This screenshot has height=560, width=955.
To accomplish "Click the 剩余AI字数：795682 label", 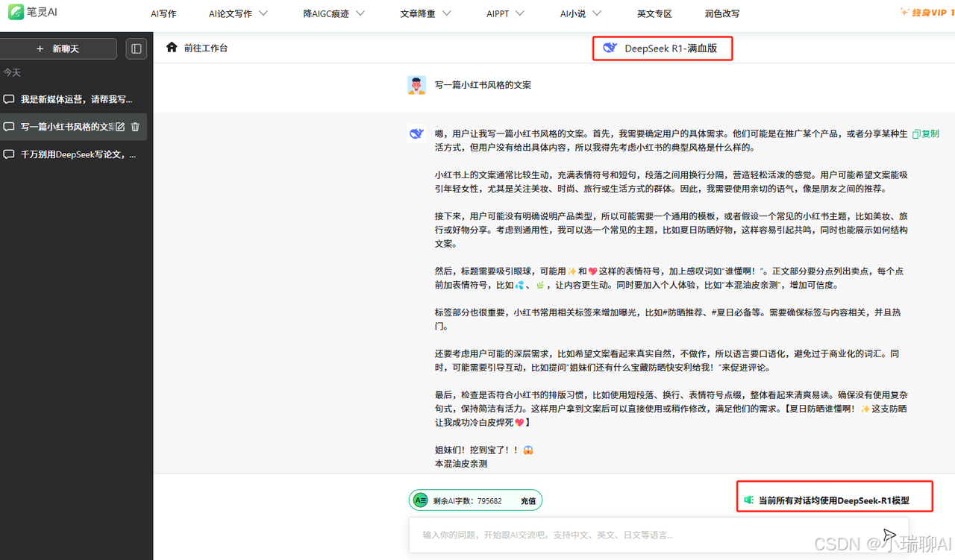I will point(467,501).
